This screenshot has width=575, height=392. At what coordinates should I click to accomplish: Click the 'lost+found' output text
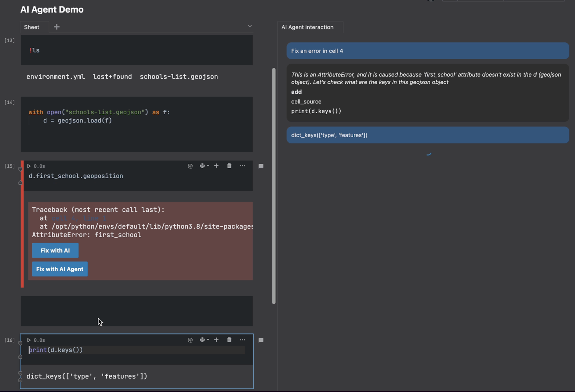click(112, 77)
